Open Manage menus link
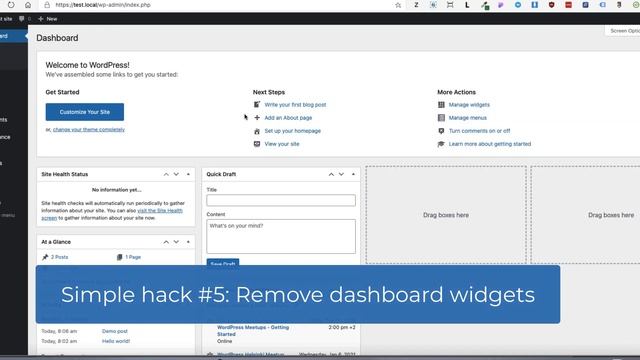This screenshot has width=640, height=360. 468,118
